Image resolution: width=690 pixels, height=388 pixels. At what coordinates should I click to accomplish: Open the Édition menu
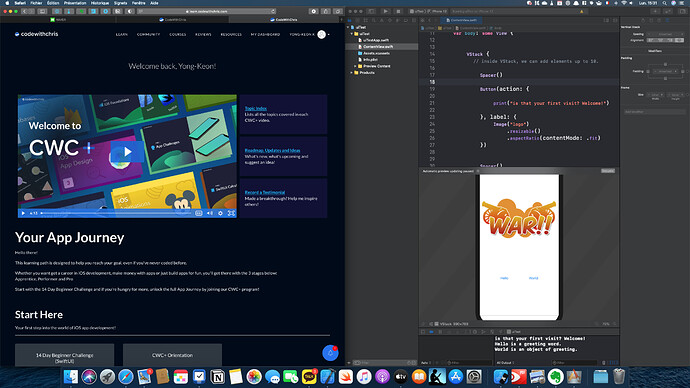tap(53, 3)
